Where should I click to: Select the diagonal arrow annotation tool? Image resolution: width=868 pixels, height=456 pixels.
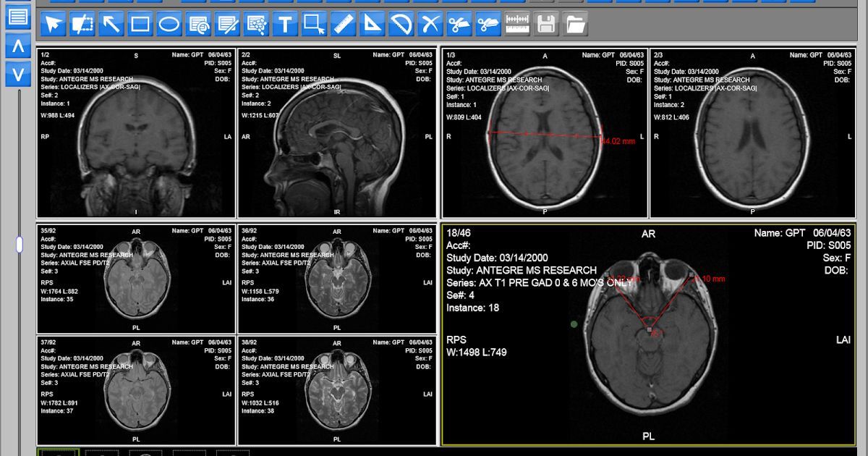tap(111, 25)
